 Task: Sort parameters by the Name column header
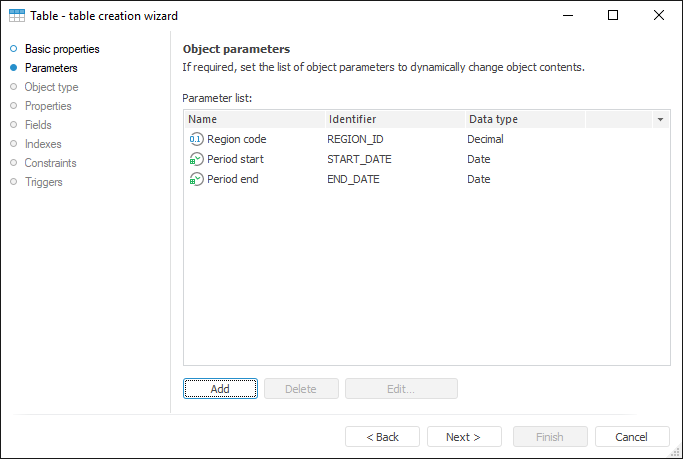pos(254,119)
